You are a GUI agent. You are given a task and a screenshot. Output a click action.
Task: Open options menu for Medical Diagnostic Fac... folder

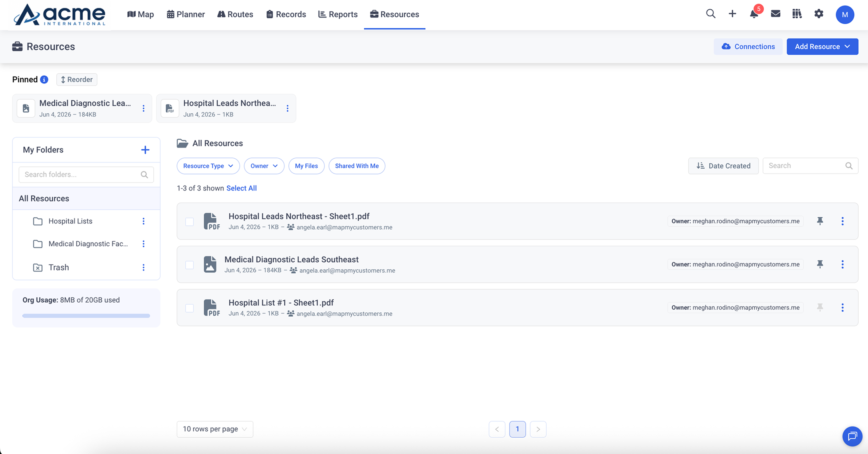click(144, 244)
